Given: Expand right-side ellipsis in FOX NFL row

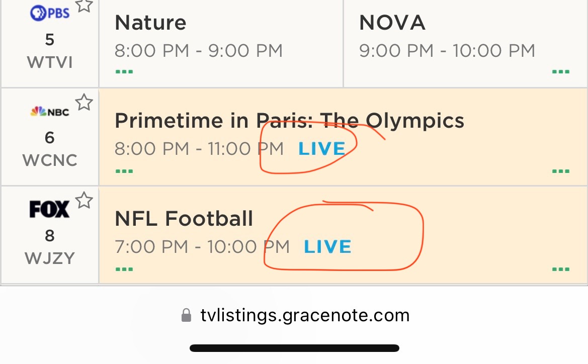Looking at the screenshot, I should [561, 269].
